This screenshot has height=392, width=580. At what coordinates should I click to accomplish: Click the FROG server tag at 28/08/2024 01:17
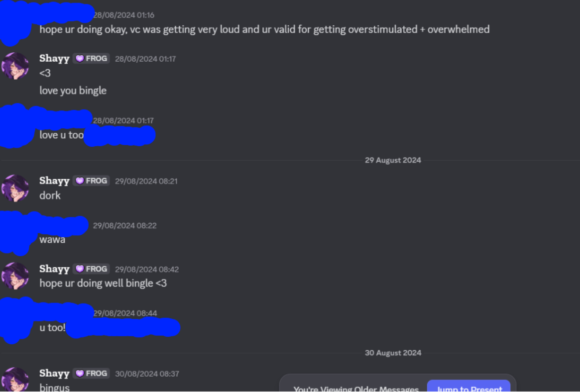pos(92,58)
